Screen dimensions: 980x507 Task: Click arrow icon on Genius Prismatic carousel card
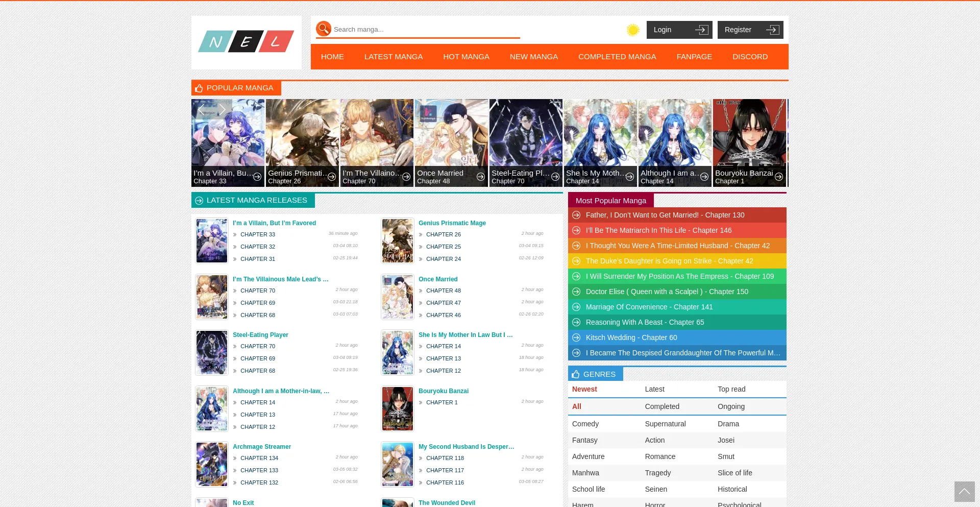tap(332, 177)
